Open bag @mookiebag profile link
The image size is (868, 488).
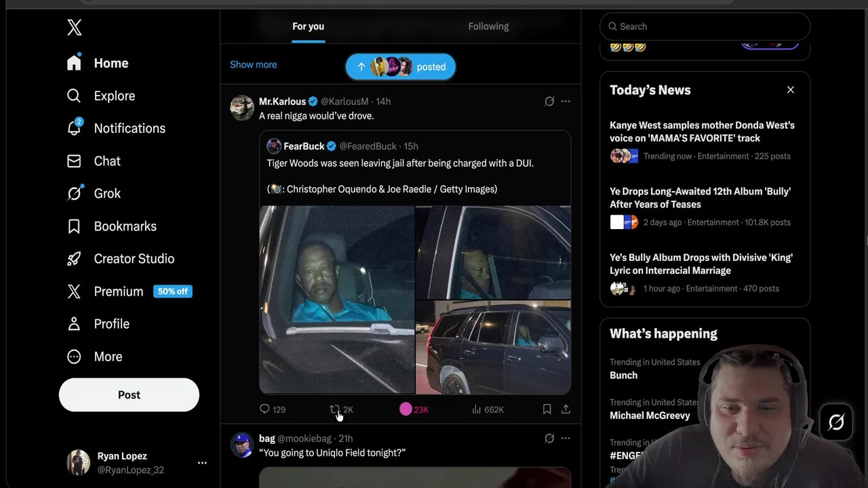[x=295, y=439]
